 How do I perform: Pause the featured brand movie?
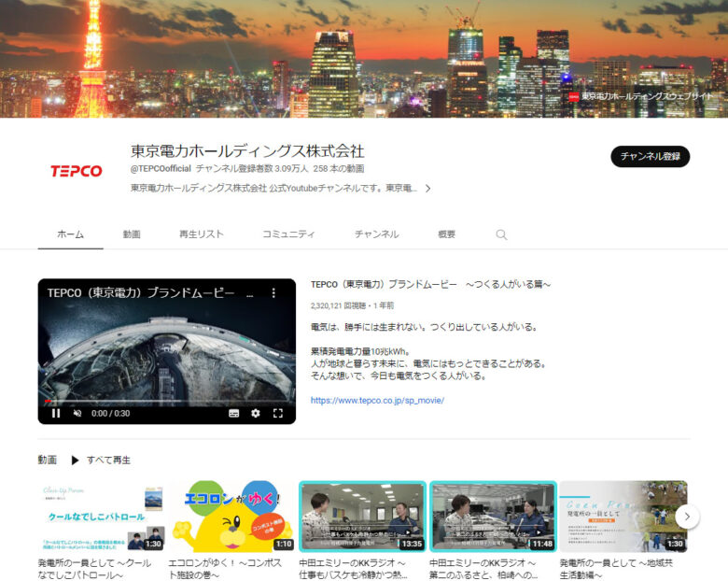pos(56,413)
